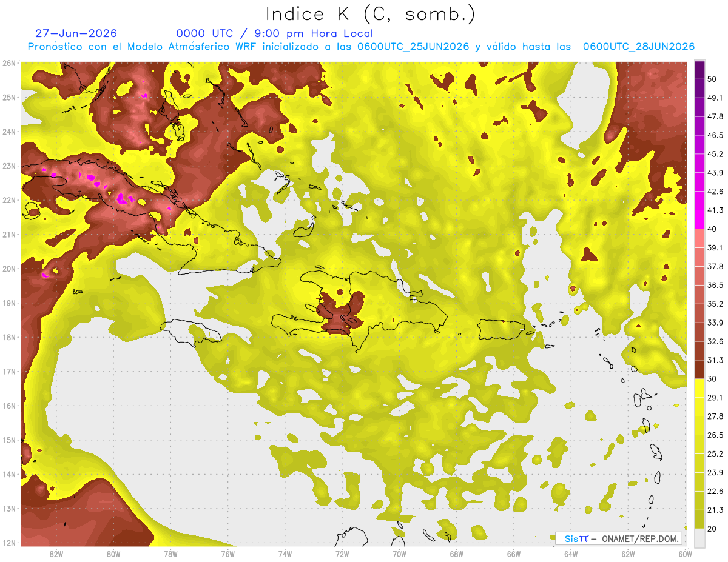Click the Sisπ ONAMET/REP.DOM. logo box
Image resolution: width=728 pixels, height=562 pixels.
619,538
